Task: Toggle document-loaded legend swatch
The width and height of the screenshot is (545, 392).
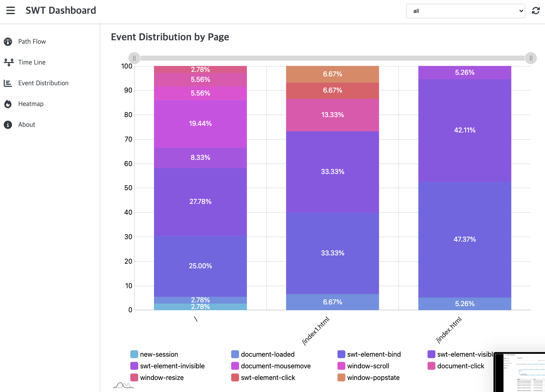Action: point(235,354)
